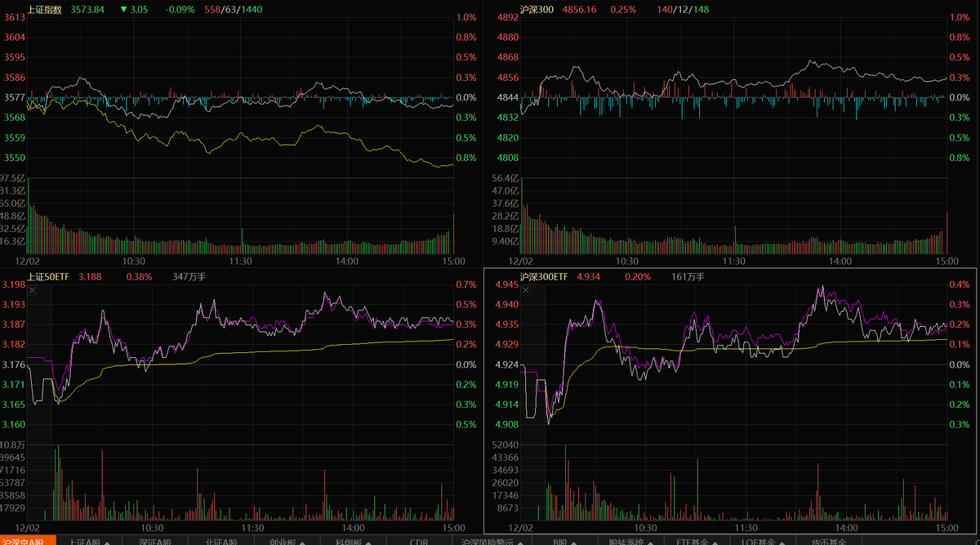Expand the arrow beside 上证A股 tab
This screenshot has width=980, height=545.
coord(110,541)
